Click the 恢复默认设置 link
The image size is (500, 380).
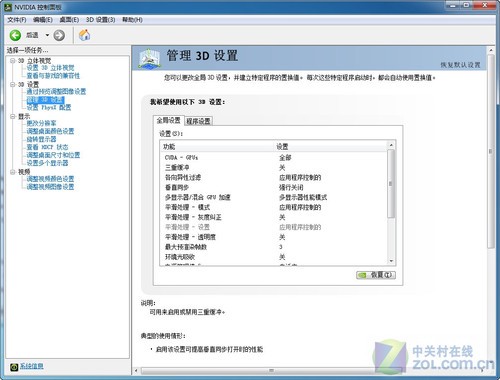tap(460, 65)
